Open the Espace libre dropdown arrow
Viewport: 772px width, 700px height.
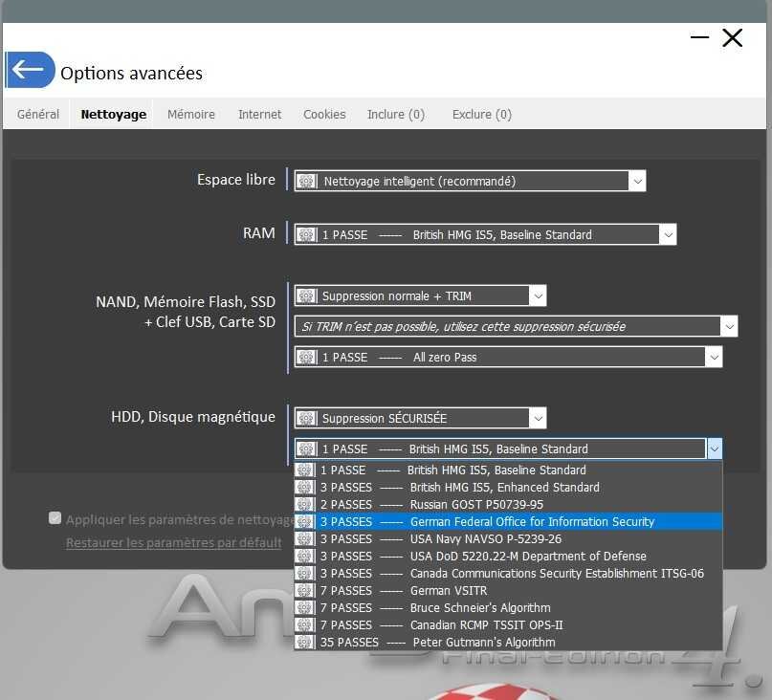tap(637, 181)
